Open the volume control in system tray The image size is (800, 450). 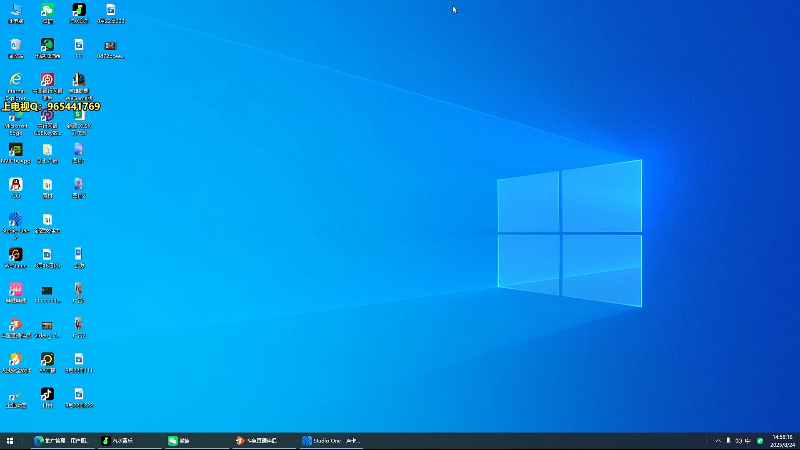738,441
